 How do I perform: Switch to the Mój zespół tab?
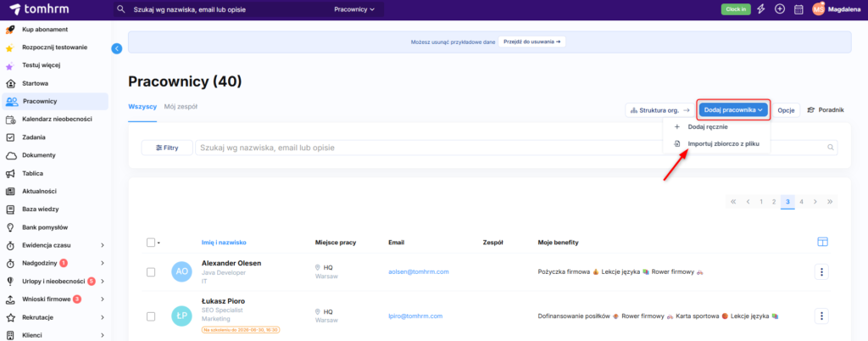[182, 107]
